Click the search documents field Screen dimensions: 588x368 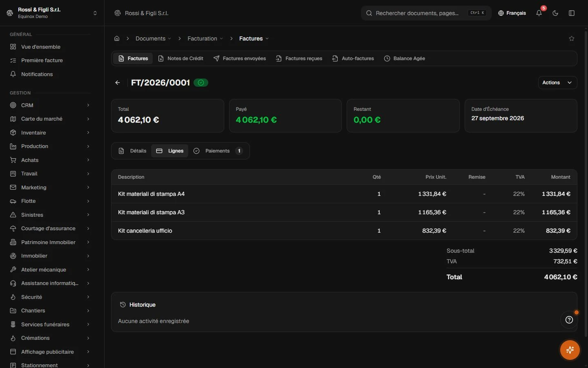tap(426, 13)
